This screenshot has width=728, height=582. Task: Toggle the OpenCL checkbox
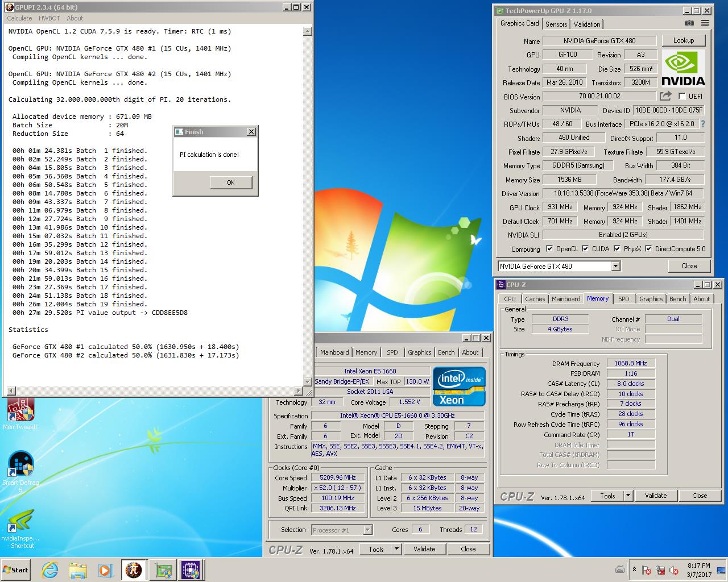pos(549,248)
